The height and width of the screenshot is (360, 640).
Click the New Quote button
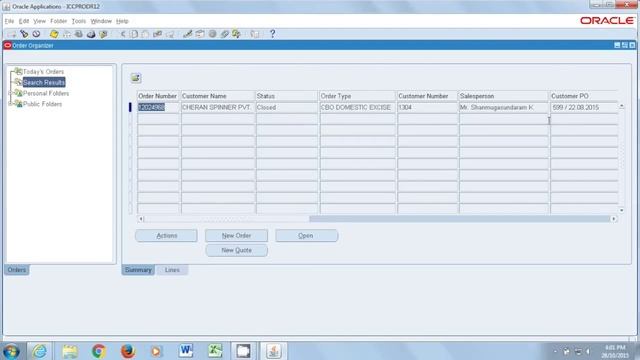coord(236,250)
